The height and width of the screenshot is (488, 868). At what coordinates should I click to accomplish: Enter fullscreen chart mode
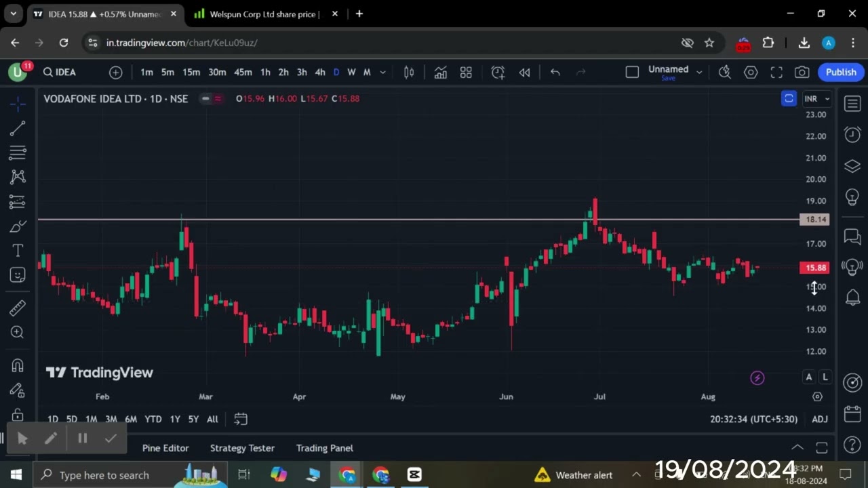click(776, 72)
